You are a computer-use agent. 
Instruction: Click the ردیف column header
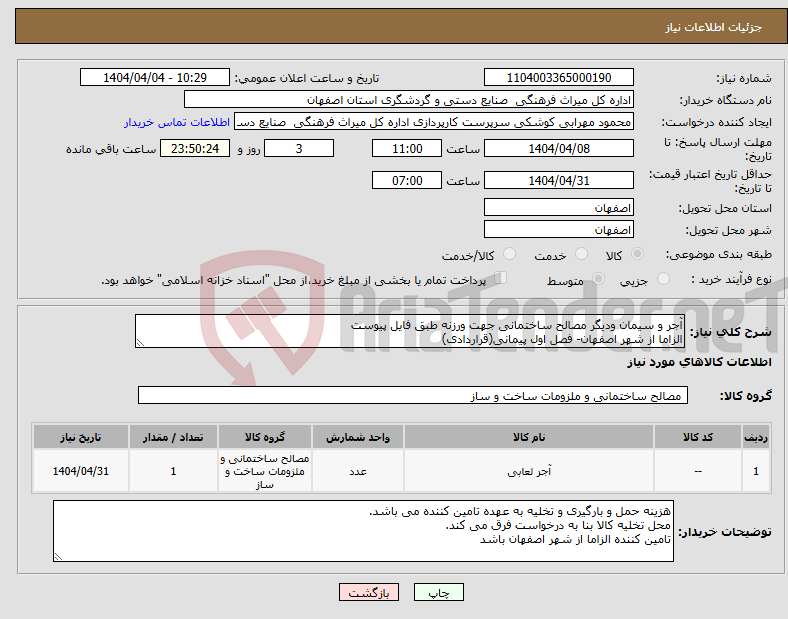pos(756,437)
